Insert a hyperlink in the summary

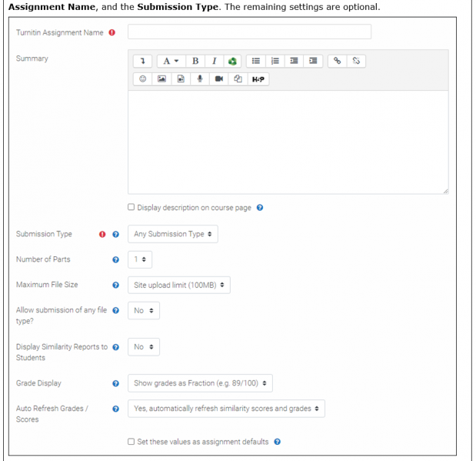(x=338, y=61)
